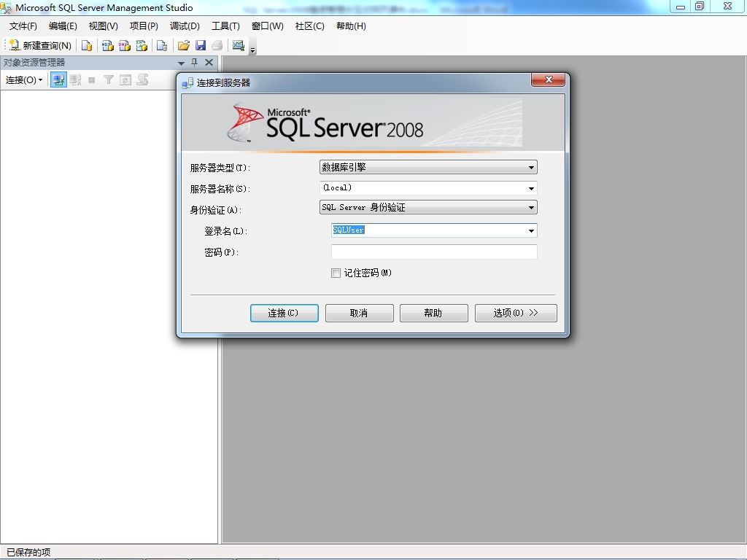Open the 调试(D) menu
The height and width of the screenshot is (560, 747).
(x=185, y=26)
